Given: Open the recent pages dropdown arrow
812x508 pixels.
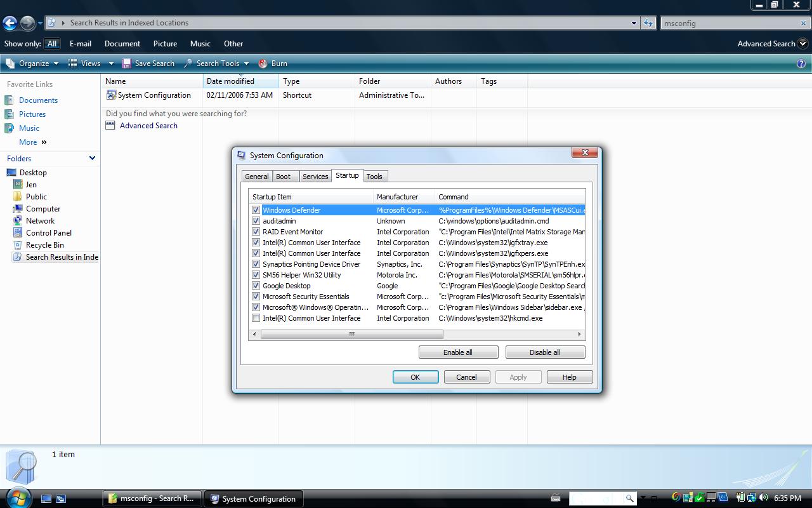Looking at the screenshot, I should 40,23.
